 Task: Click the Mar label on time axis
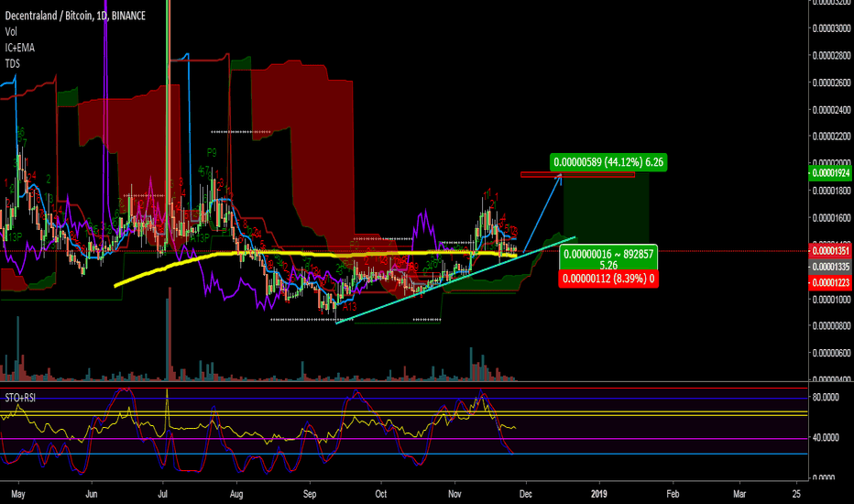point(739,494)
